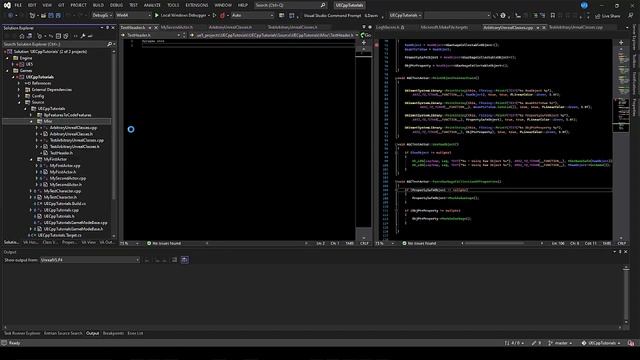Click Show All Files icon in Solution Explorer
The width and height of the screenshot is (640, 360).
[x=66, y=36]
